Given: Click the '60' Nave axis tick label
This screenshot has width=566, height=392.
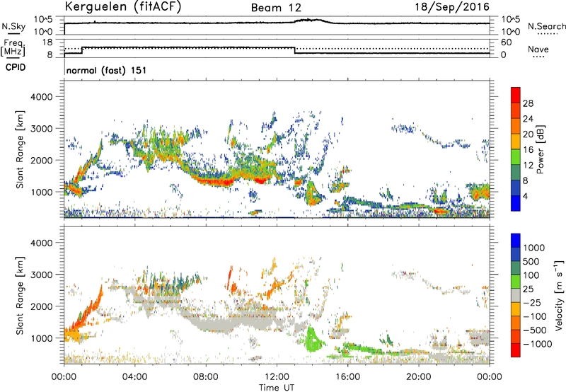Looking at the screenshot, I should pos(506,42).
